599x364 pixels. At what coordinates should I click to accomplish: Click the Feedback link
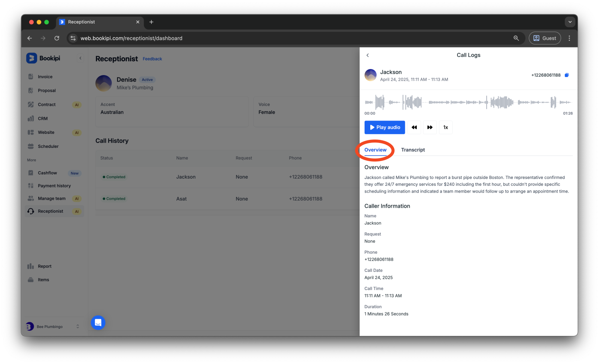pyautogui.click(x=152, y=59)
